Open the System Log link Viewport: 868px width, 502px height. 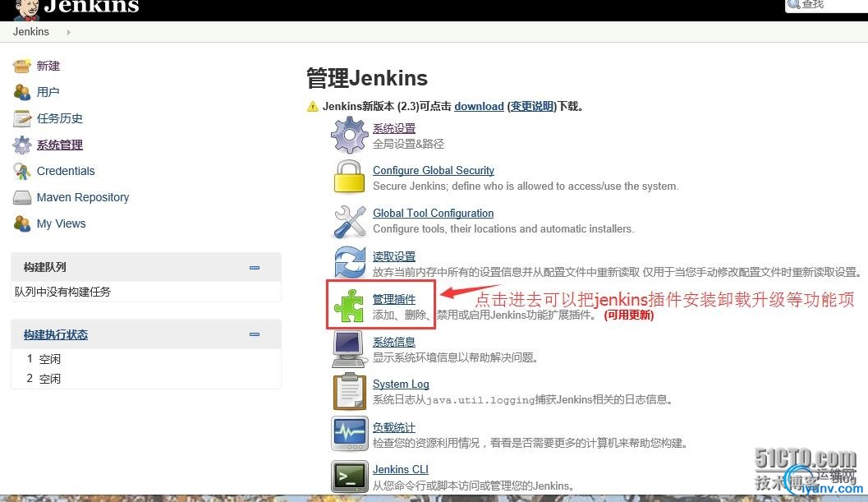(x=401, y=384)
